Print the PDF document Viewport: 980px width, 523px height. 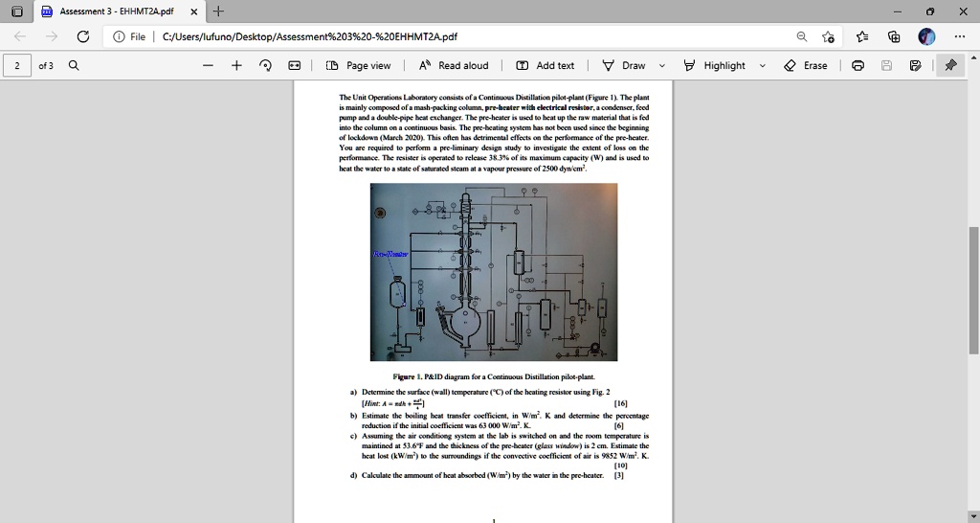point(858,65)
